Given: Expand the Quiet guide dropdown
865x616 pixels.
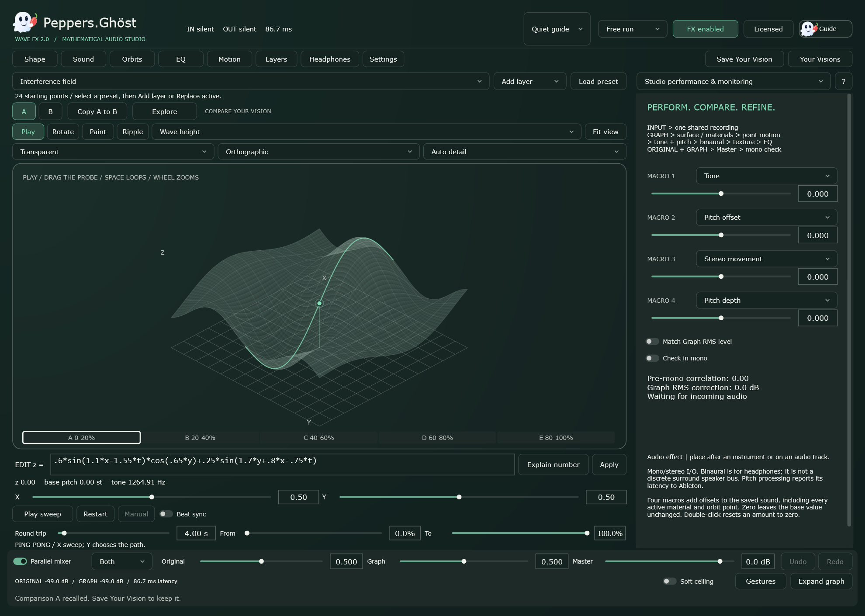Looking at the screenshot, I should coord(557,29).
